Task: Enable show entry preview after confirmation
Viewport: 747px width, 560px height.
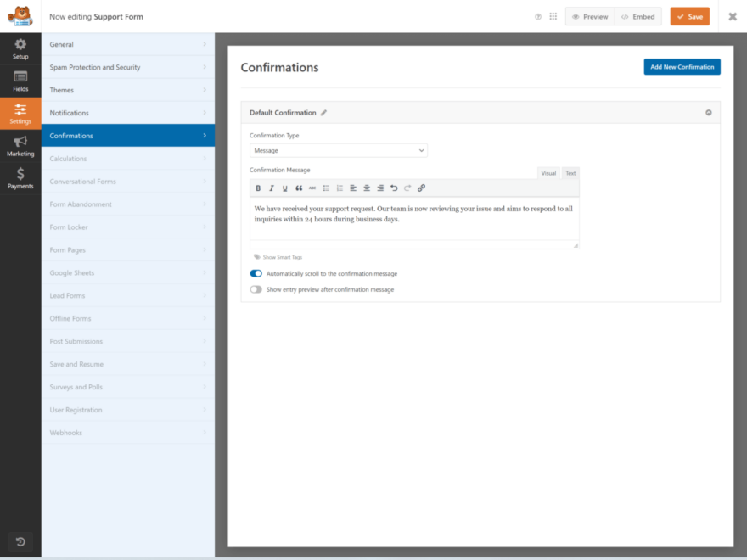Action: 256,289
